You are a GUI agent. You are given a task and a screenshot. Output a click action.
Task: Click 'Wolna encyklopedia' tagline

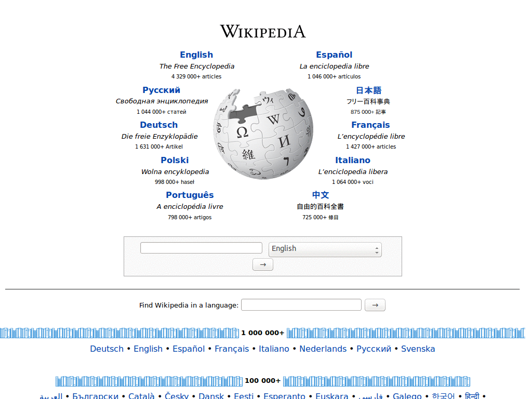point(175,171)
